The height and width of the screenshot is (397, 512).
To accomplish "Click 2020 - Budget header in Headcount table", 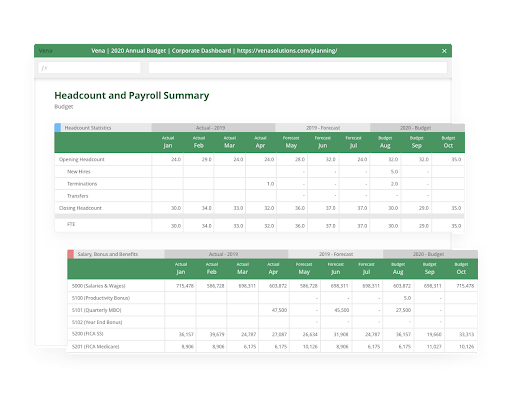I will point(416,128).
